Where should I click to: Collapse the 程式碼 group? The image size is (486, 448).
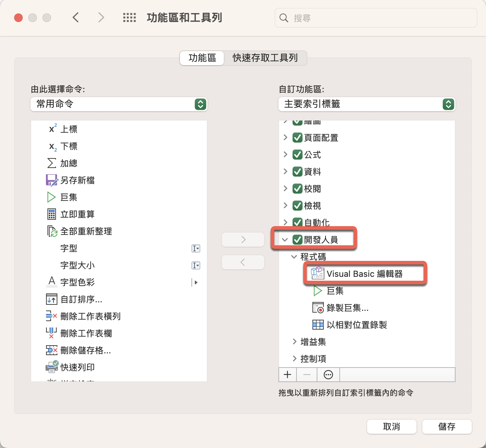tap(294, 257)
